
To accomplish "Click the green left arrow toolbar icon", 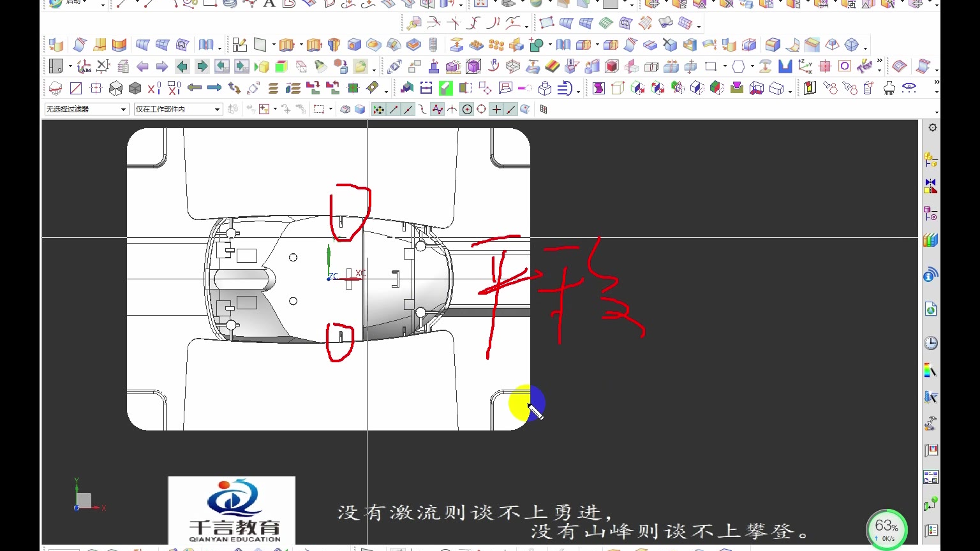I will (182, 66).
